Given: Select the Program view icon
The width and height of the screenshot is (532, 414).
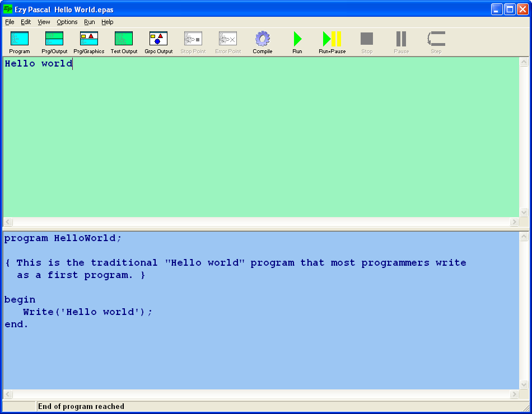Looking at the screenshot, I should 19,38.
